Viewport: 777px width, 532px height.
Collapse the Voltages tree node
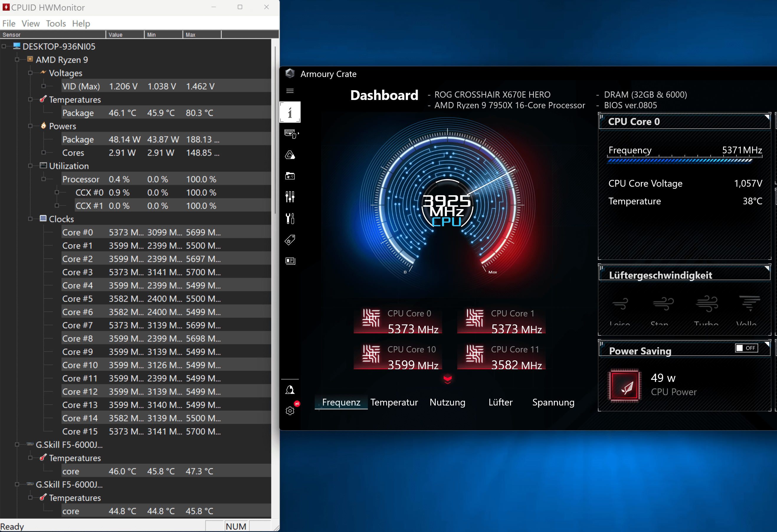click(x=30, y=73)
